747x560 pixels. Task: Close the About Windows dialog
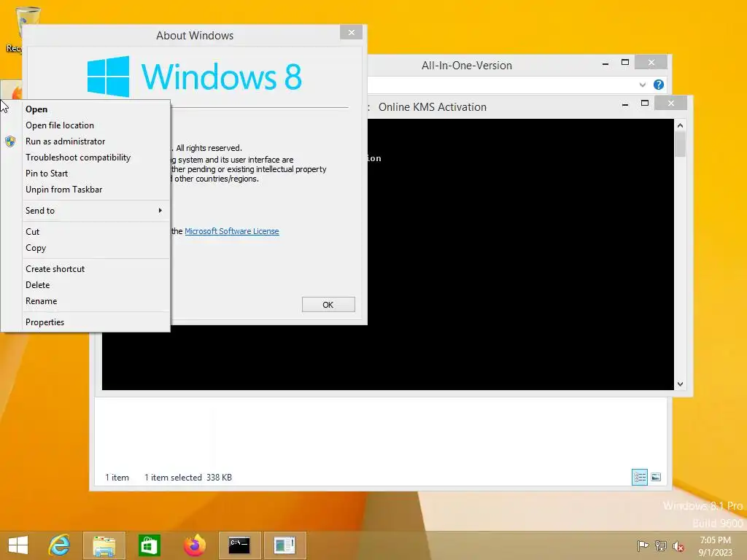[351, 32]
